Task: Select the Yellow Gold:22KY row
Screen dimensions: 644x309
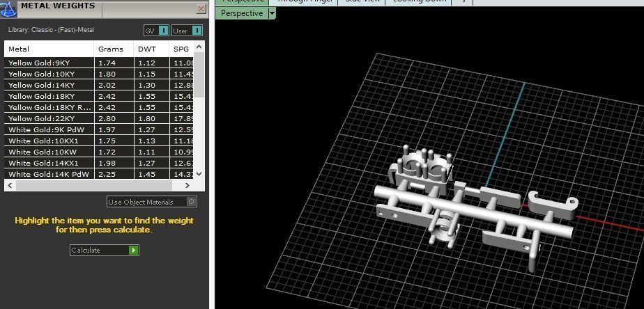Action: coord(99,118)
